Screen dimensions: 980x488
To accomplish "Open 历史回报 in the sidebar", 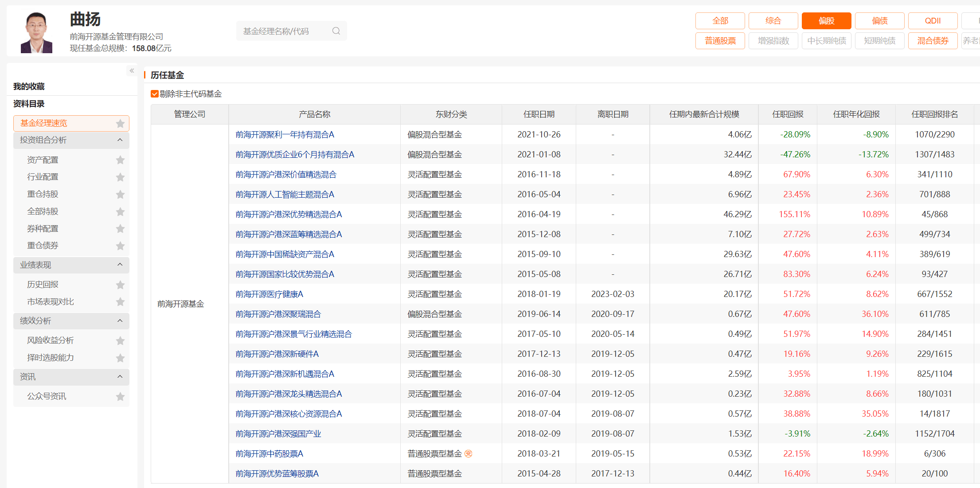I will click(43, 285).
